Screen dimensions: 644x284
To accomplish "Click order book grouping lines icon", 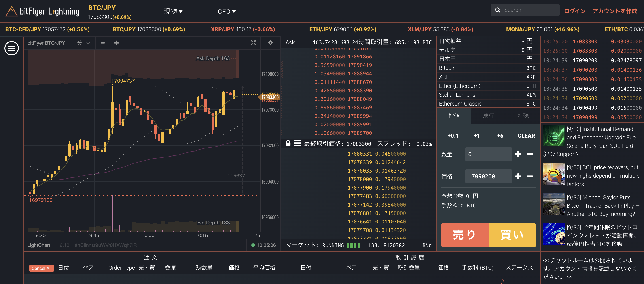I will (x=297, y=143).
